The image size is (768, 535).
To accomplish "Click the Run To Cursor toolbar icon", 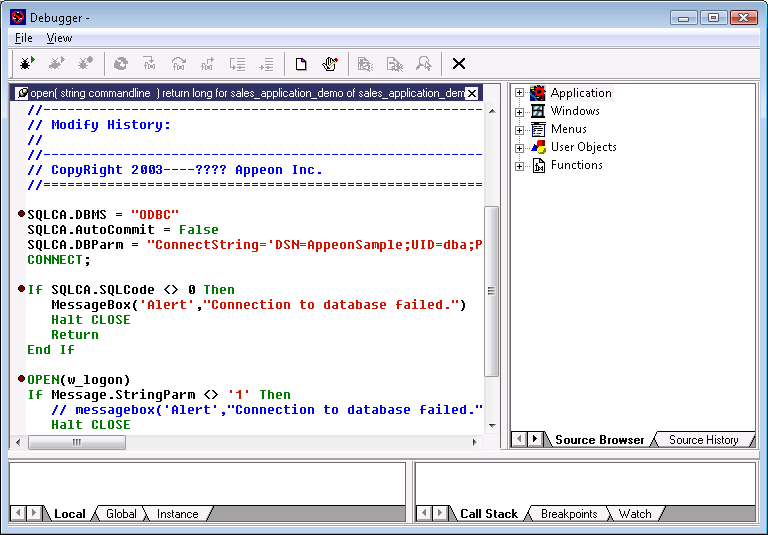I will (x=238, y=64).
